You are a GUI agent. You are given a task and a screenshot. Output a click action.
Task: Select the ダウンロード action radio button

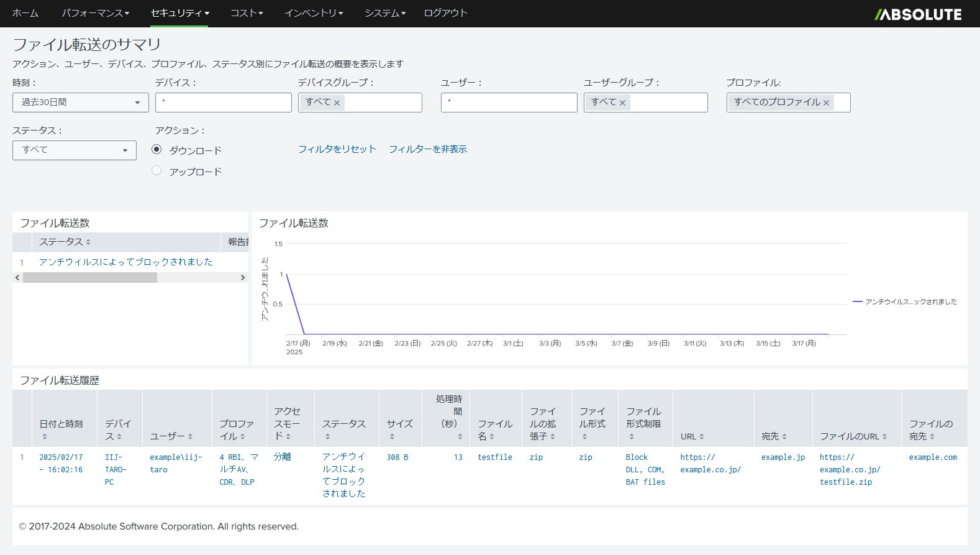pyautogui.click(x=157, y=149)
